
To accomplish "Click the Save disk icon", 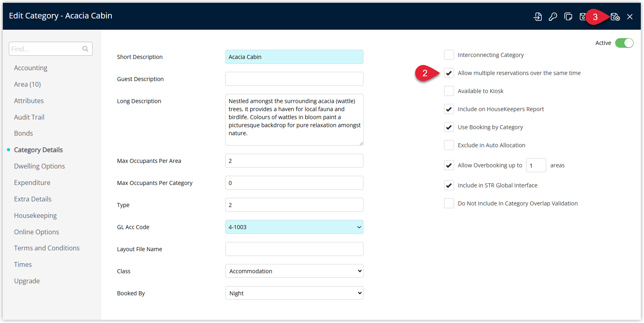I will pyautogui.click(x=583, y=16).
